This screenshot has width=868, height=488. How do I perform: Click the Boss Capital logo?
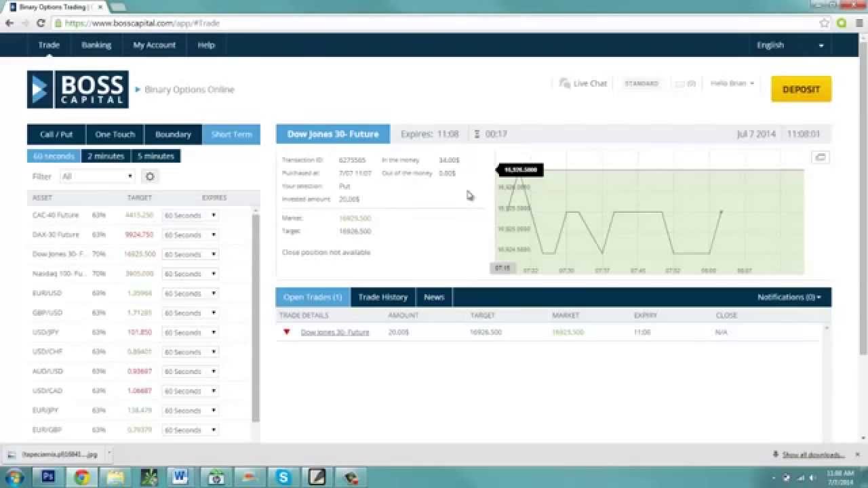pos(78,89)
